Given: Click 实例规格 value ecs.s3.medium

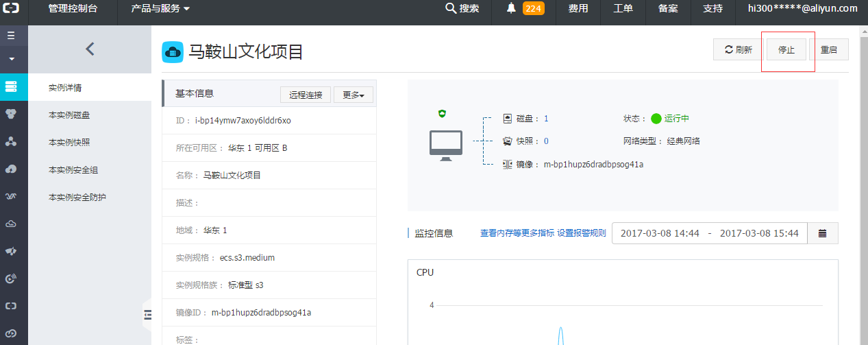Looking at the screenshot, I should pyautogui.click(x=247, y=257).
